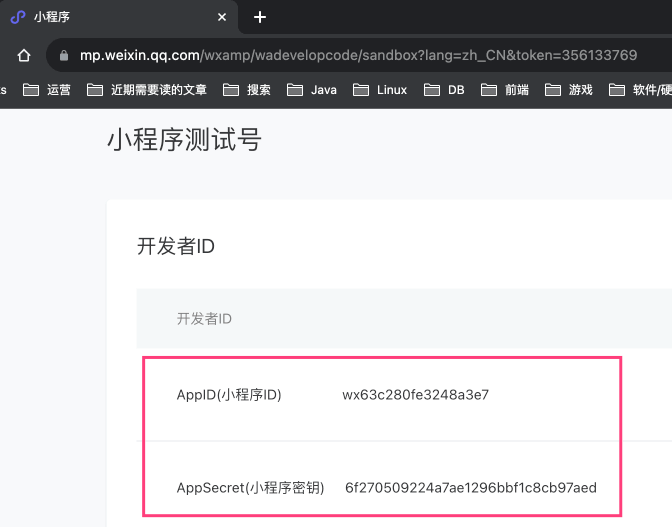Image resolution: width=672 pixels, height=527 pixels.
Task: Click the Linux bookmarks folder icon
Action: [x=361, y=90]
